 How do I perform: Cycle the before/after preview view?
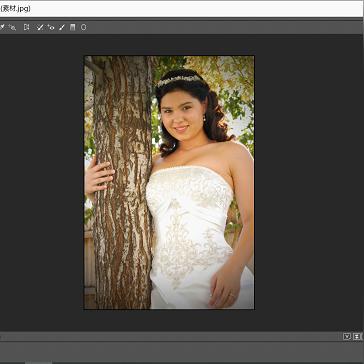(x=347, y=337)
